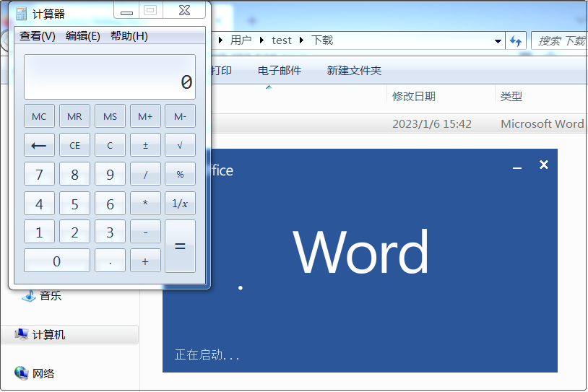
Task: Click the CE clear entry button
Action: [x=74, y=145]
